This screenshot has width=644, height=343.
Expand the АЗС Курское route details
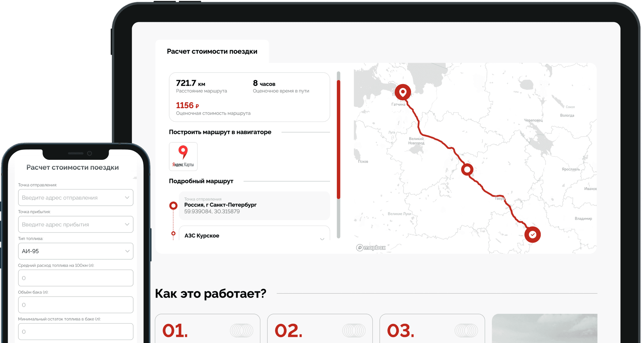coord(322,239)
